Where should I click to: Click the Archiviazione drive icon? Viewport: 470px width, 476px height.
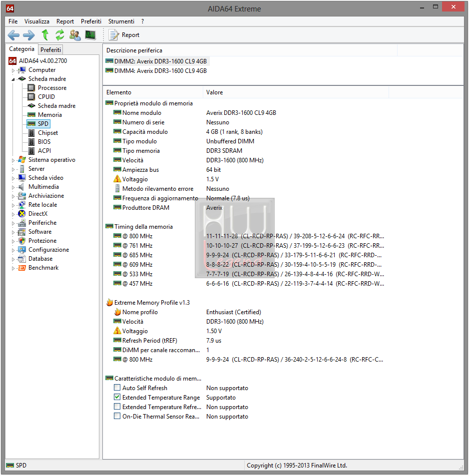click(x=22, y=196)
